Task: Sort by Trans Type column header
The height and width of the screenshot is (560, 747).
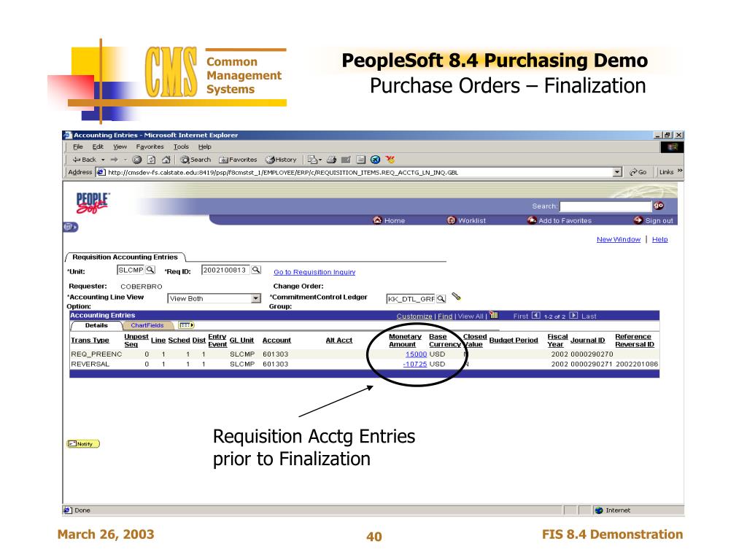Action: click(90, 341)
